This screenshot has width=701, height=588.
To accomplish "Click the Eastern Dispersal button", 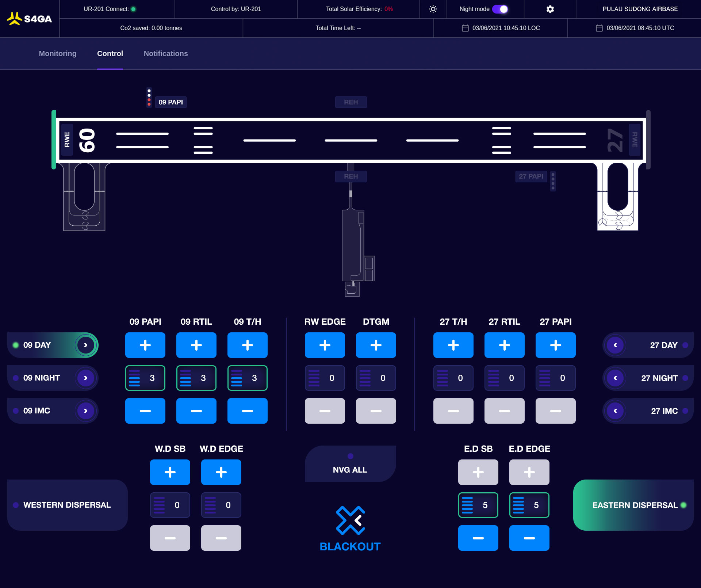I will 633,505.
